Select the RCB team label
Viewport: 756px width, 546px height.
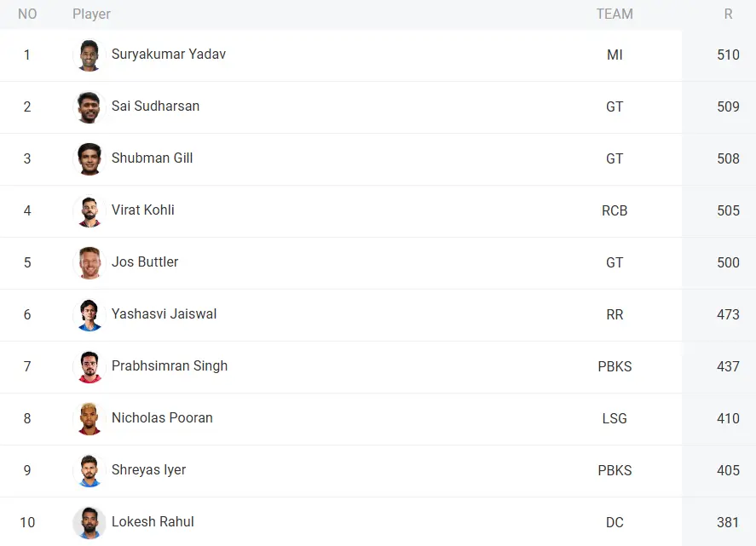(x=615, y=210)
